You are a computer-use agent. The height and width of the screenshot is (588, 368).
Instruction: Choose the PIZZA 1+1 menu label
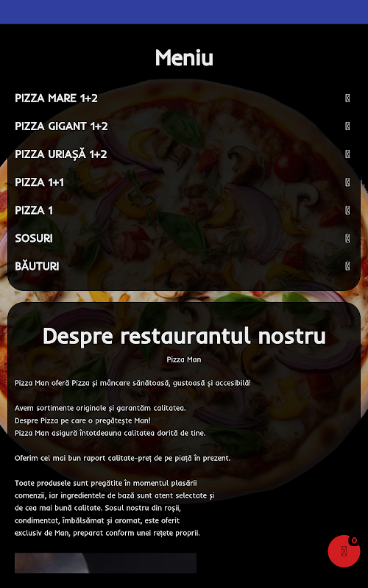[x=39, y=182]
